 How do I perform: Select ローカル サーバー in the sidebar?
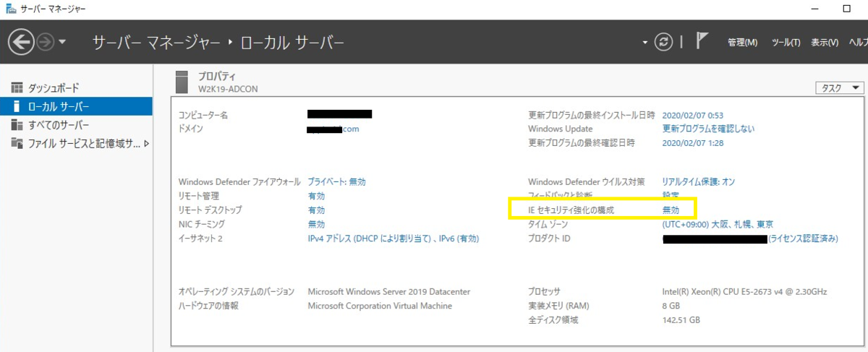(76, 106)
